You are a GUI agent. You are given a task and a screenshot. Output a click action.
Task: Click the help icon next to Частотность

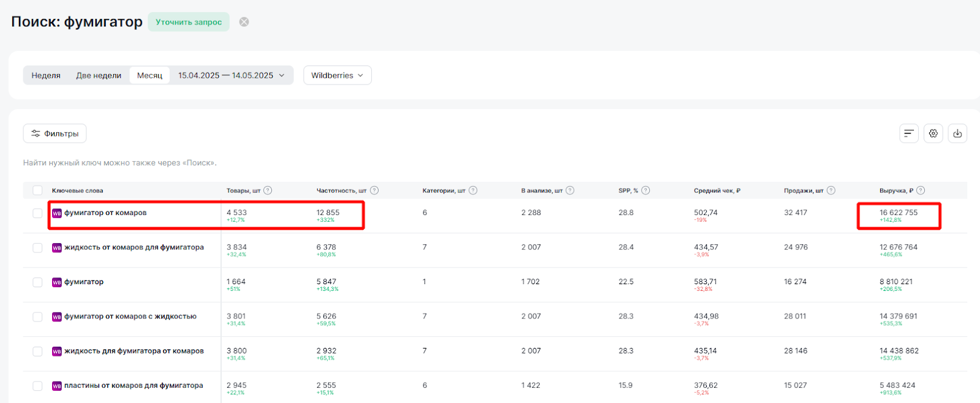pos(374,190)
